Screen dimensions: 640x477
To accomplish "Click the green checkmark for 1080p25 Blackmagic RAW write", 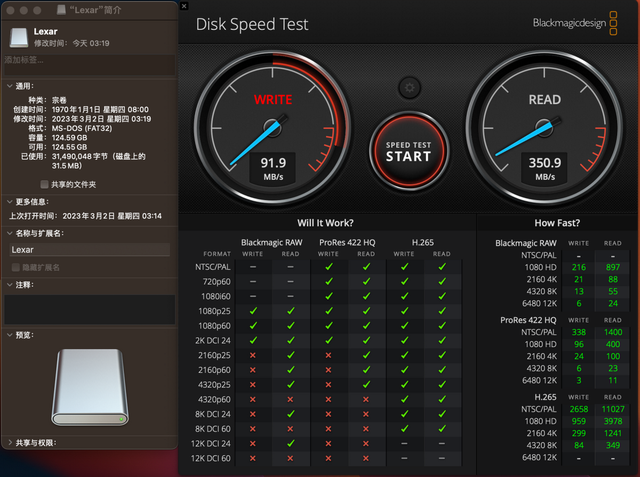I will pyautogui.click(x=253, y=311).
